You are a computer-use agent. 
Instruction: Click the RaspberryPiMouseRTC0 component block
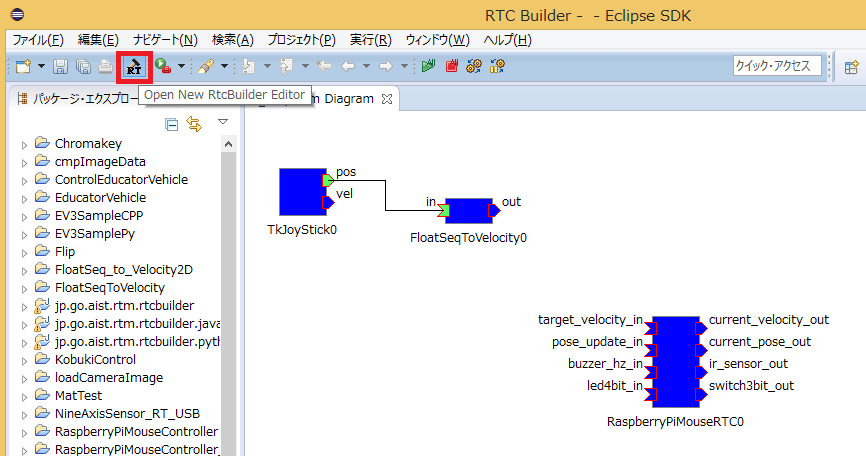coord(675,361)
